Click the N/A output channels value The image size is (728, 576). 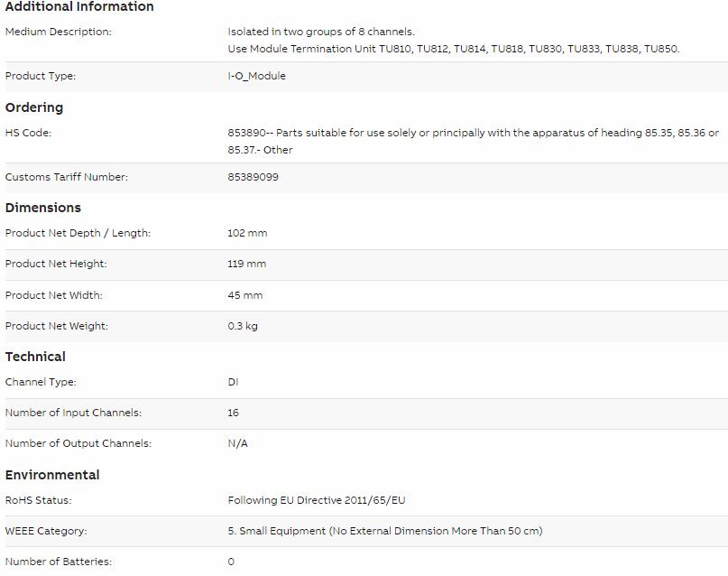pyautogui.click(x=237, y=443)
